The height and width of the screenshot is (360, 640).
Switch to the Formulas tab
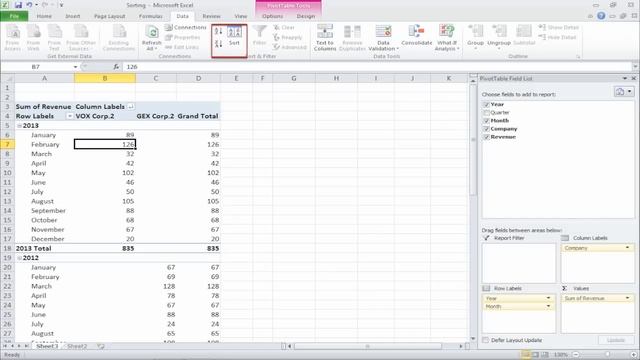(150, 16)
